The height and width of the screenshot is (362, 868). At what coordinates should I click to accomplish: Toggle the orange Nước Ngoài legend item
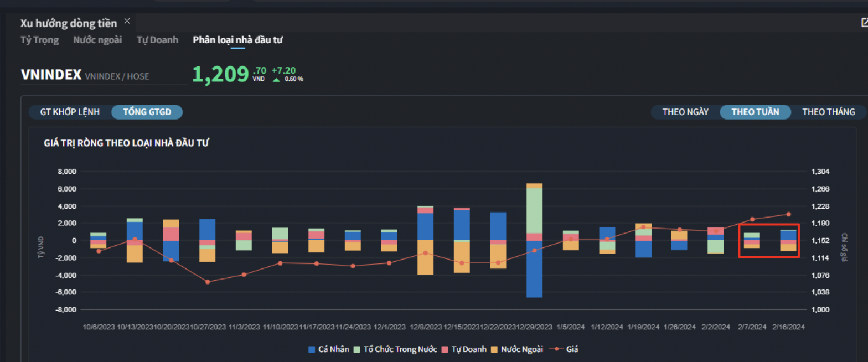(494, 350)
